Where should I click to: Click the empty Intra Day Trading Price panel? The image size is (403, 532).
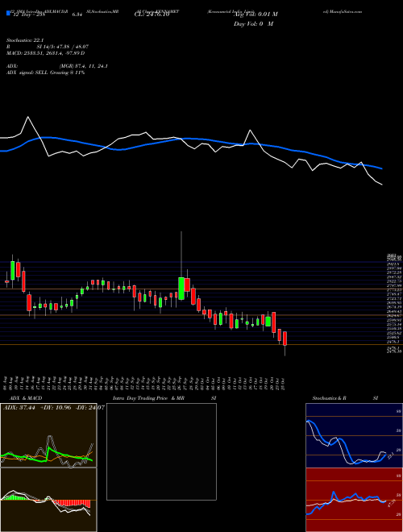[x=161, y=451]
